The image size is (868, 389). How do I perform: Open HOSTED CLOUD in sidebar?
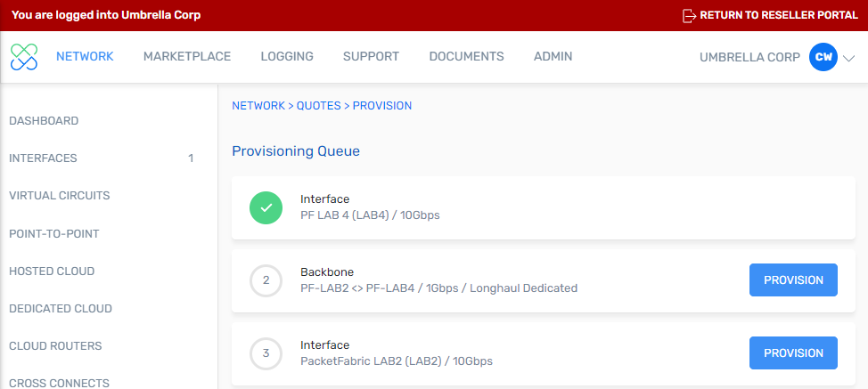(x=52, y=271)
